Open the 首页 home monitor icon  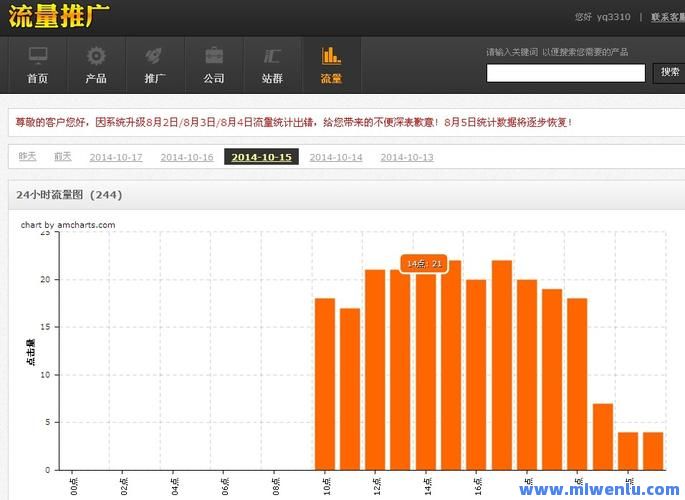pyautogui.click(x=38, y=55)
